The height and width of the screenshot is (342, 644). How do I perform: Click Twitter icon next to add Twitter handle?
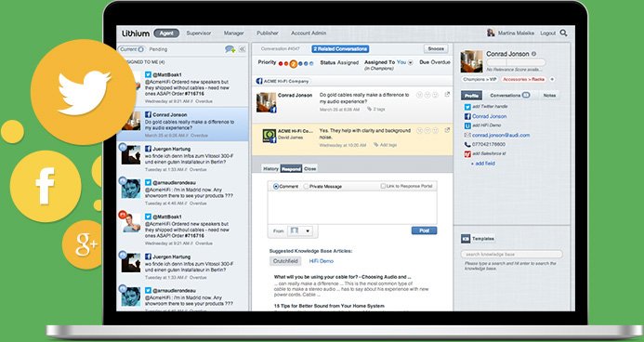pyautogui.click(x=467, y=107)
